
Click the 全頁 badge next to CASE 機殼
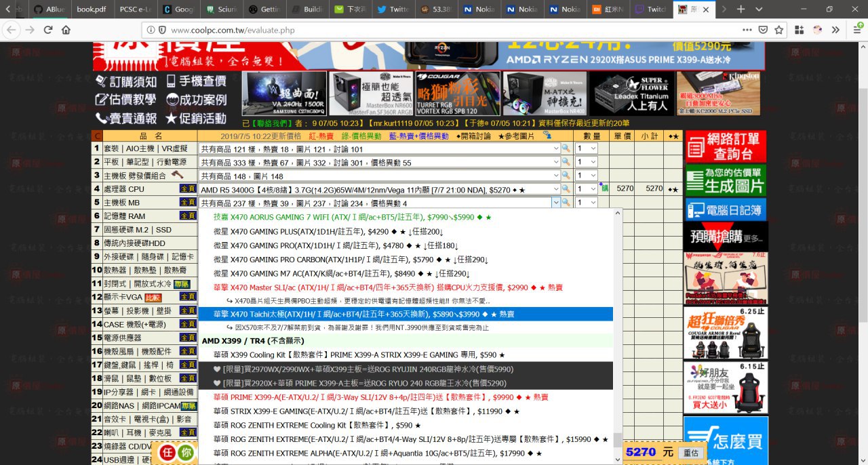[x=188, y=324]
